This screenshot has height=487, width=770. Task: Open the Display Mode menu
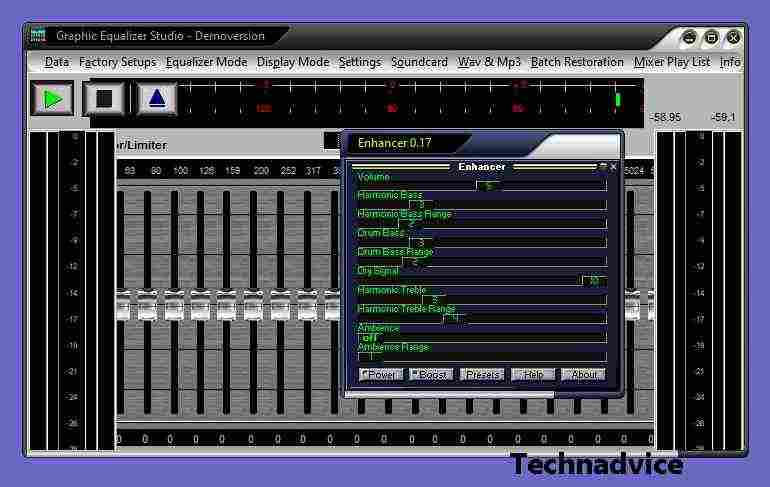tap(293, 62)
